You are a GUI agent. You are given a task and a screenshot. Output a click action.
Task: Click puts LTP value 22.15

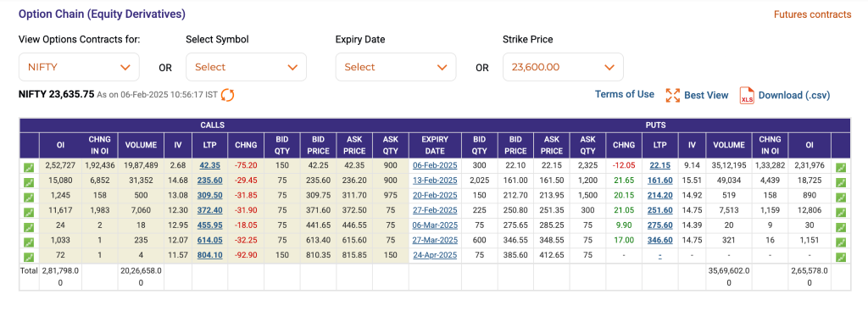tap(660, 165)
